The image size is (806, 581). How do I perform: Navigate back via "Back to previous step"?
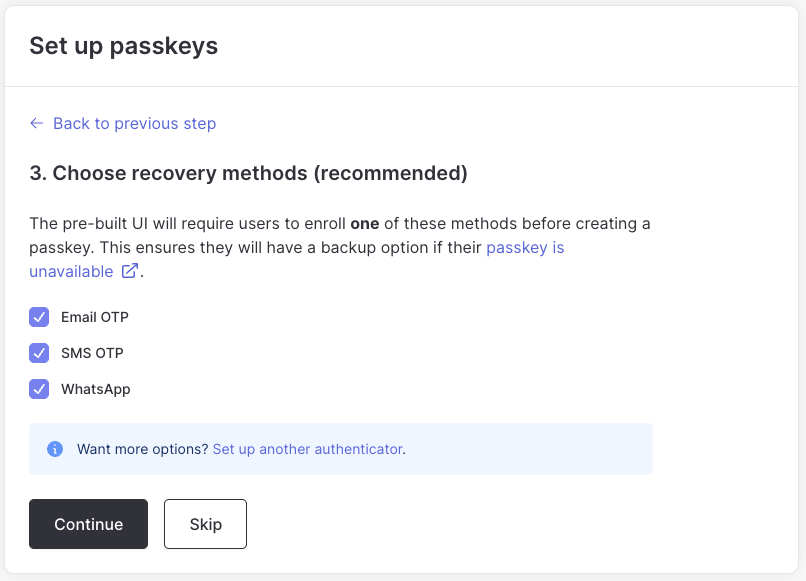coord(134,123)
